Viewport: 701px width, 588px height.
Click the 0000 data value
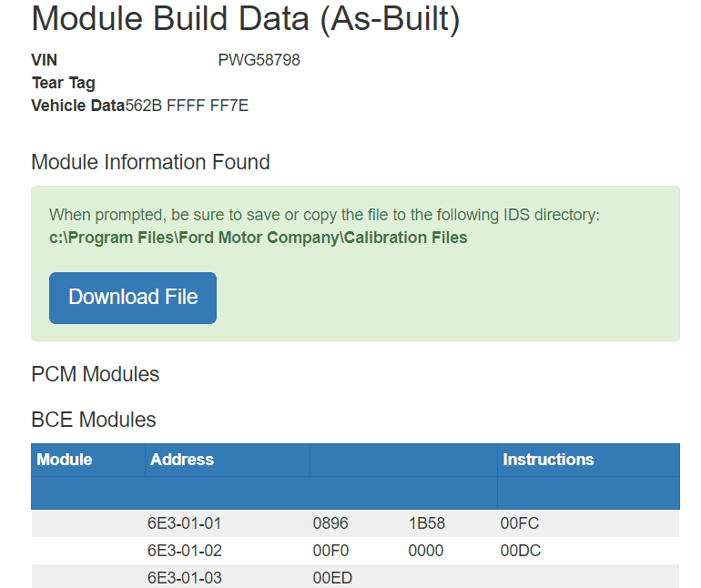(426, 551)
